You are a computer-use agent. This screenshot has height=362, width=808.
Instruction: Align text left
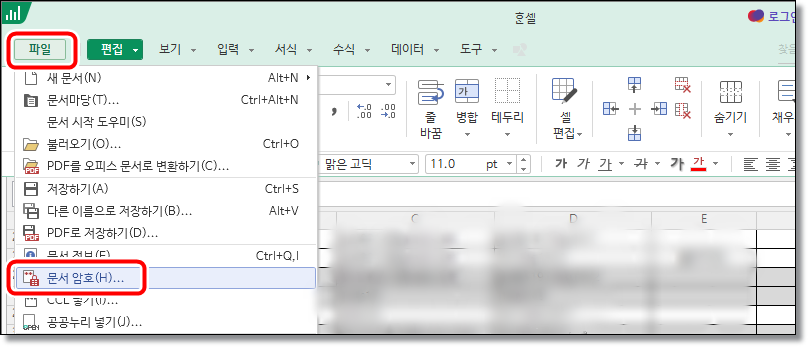[751, 165]
